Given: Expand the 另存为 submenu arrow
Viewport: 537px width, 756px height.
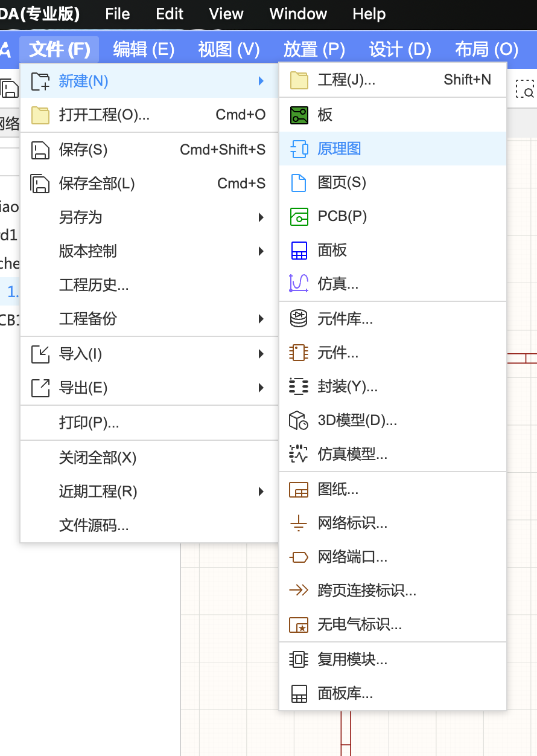Looking at the screenshot, I should click(261, 217).
